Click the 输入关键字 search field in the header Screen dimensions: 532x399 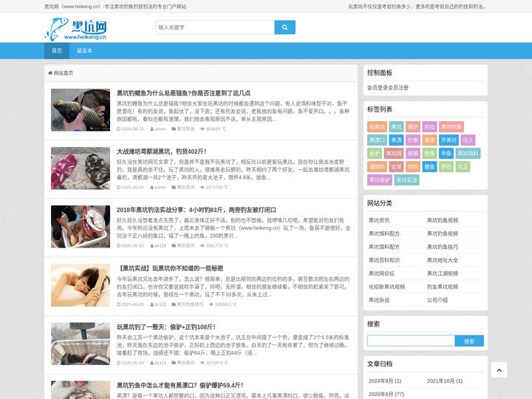click(215, 27)
